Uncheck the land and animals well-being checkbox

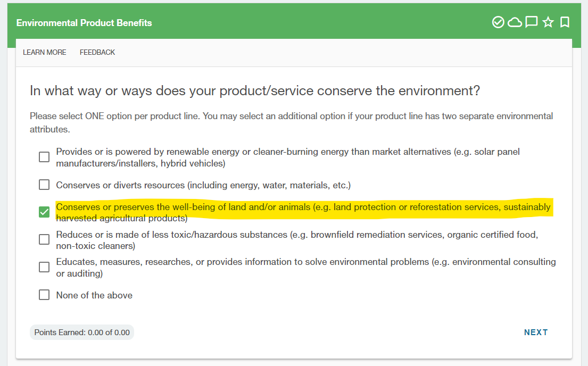coord(44,212)
